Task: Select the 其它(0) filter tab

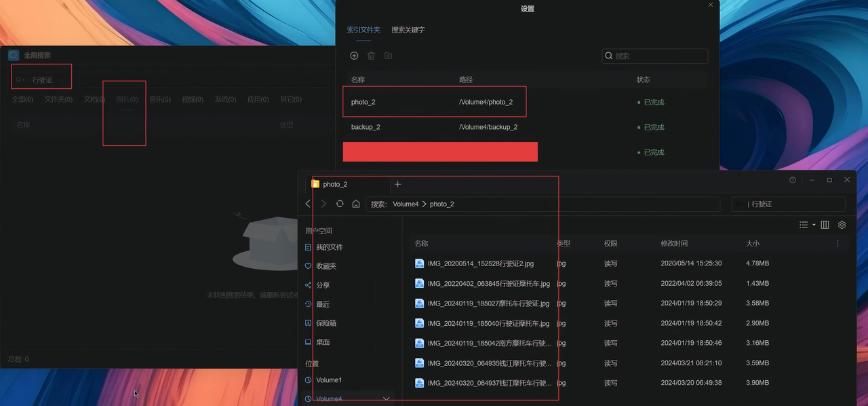Action: pyautogui.click(x=291, y=99)
